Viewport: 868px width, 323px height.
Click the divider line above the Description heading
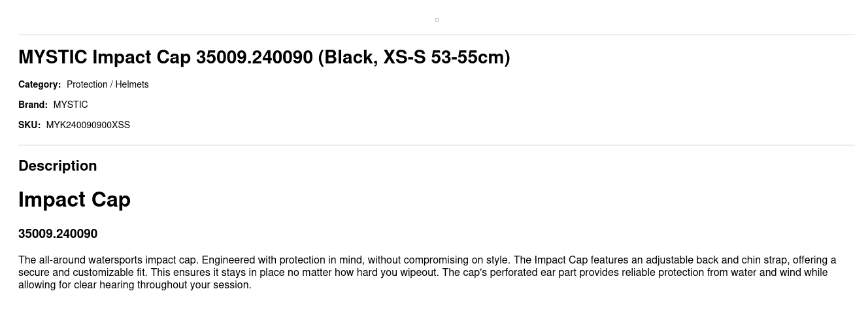pos(437,145)
